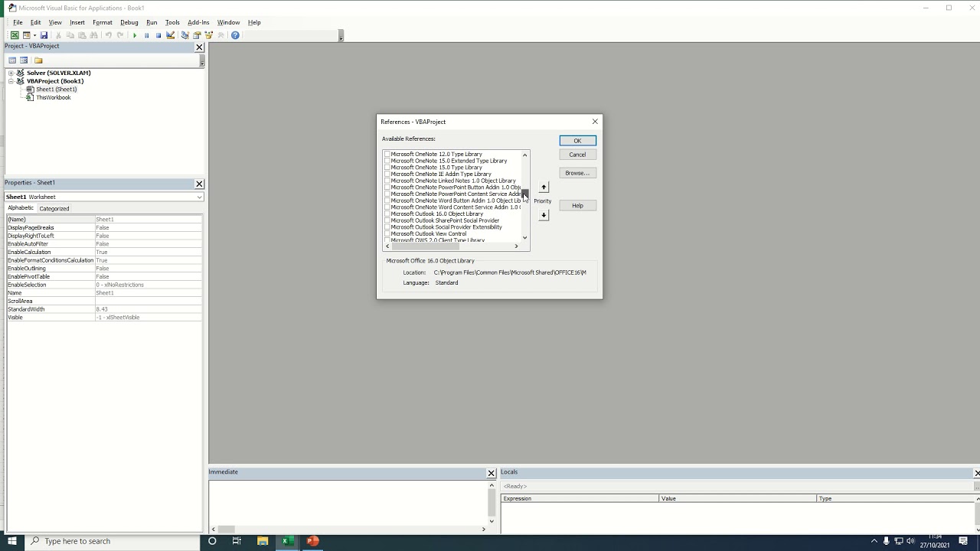Open the Insert menu
The image size is (980, 551).
click(x=77, y=22)
